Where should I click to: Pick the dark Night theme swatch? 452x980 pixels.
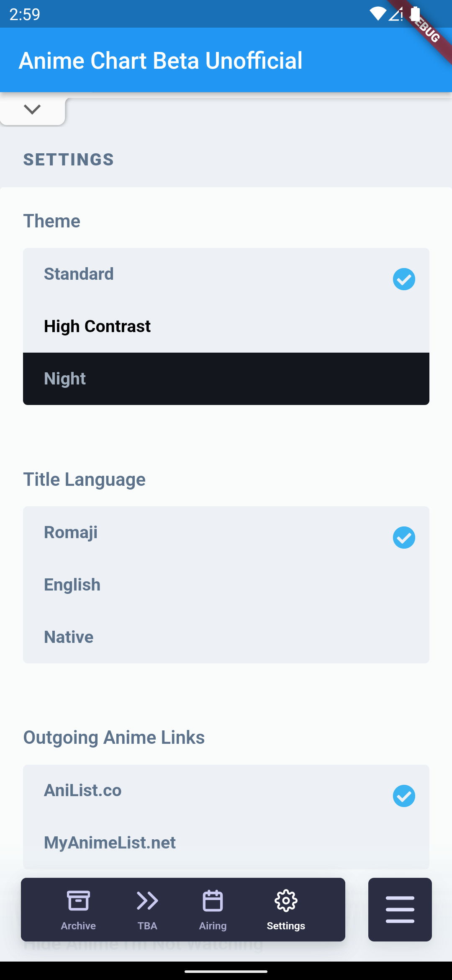click(x=226, y=379)
